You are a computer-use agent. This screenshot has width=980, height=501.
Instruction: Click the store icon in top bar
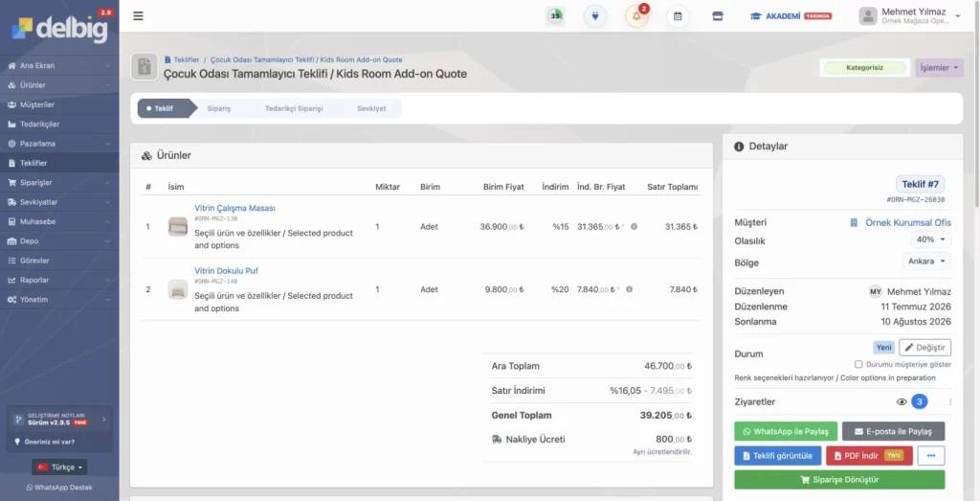[x=718, y=16]
